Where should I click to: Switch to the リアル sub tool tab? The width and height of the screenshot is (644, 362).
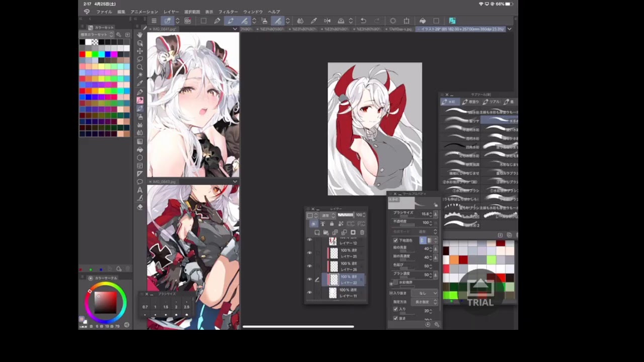point(491,102)
